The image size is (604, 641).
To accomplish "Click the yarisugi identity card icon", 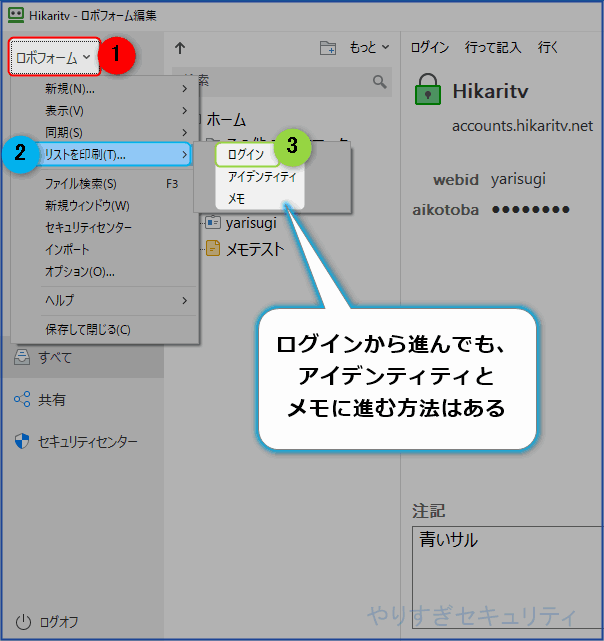I will click(213, 223).
